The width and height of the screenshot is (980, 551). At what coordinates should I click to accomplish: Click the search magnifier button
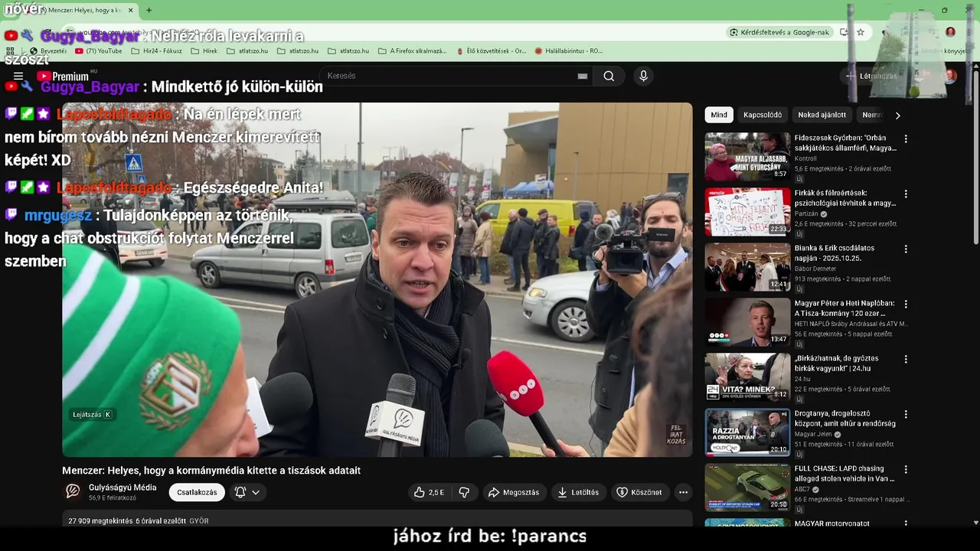click(x=609, y=76)
